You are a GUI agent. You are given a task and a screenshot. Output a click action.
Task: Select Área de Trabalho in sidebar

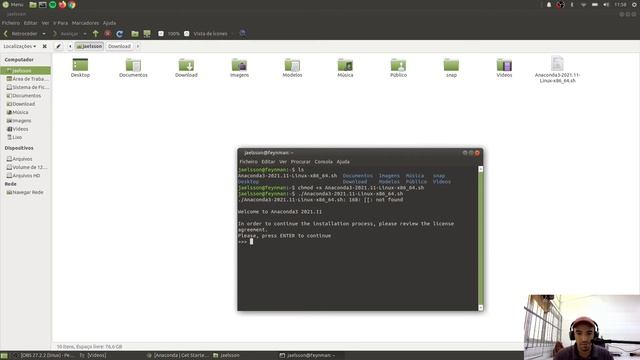[x=25, y=79]
